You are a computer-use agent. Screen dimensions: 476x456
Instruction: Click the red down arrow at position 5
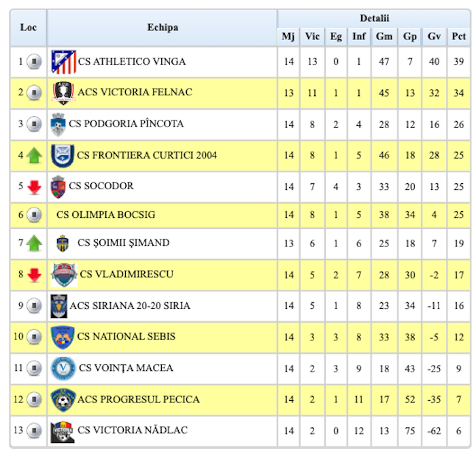coord(34,187)
